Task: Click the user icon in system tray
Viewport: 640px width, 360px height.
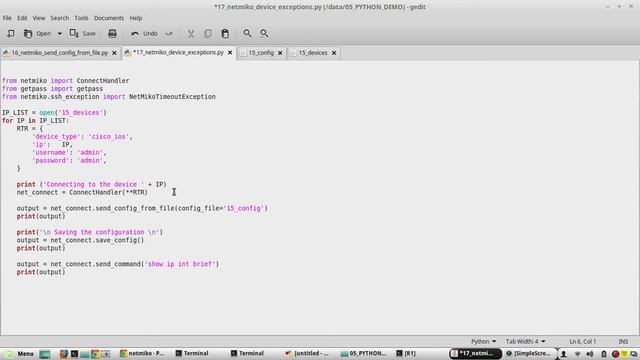Action: point(563,354)
